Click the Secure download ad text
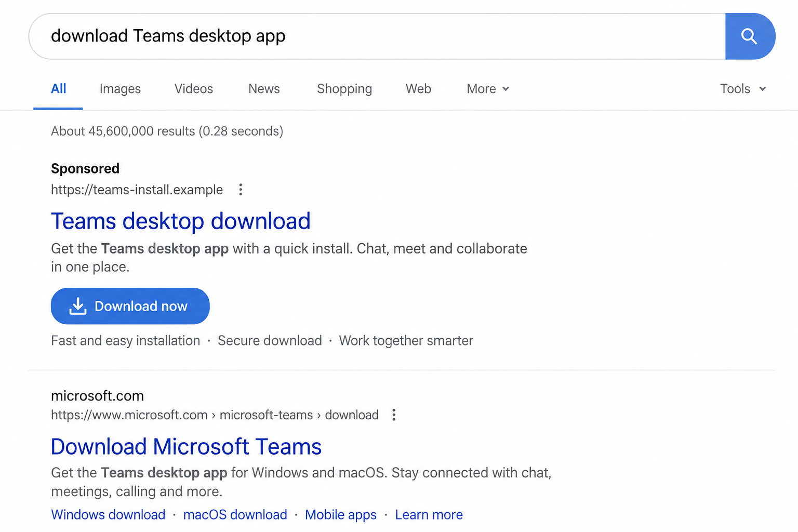The width and height of the screenshot is (798, 532). tap(270, 340)
